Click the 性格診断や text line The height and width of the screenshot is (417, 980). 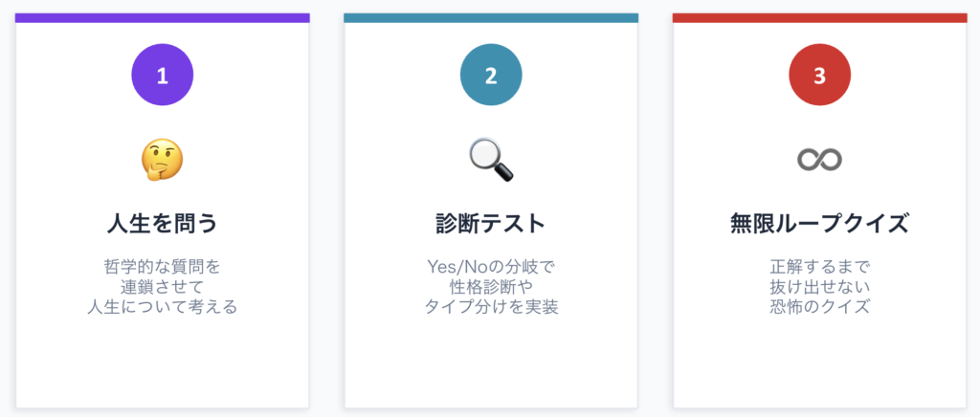(491, 286)
